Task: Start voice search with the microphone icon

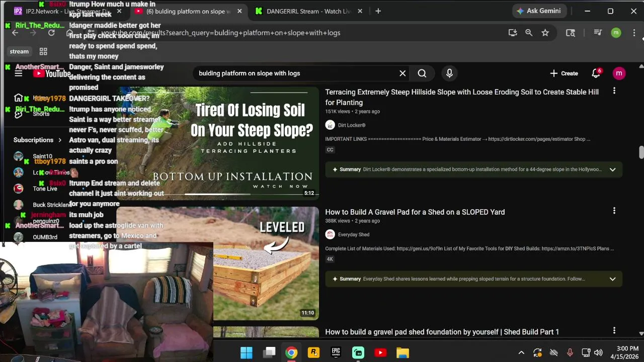Action: tap(449, 73)
